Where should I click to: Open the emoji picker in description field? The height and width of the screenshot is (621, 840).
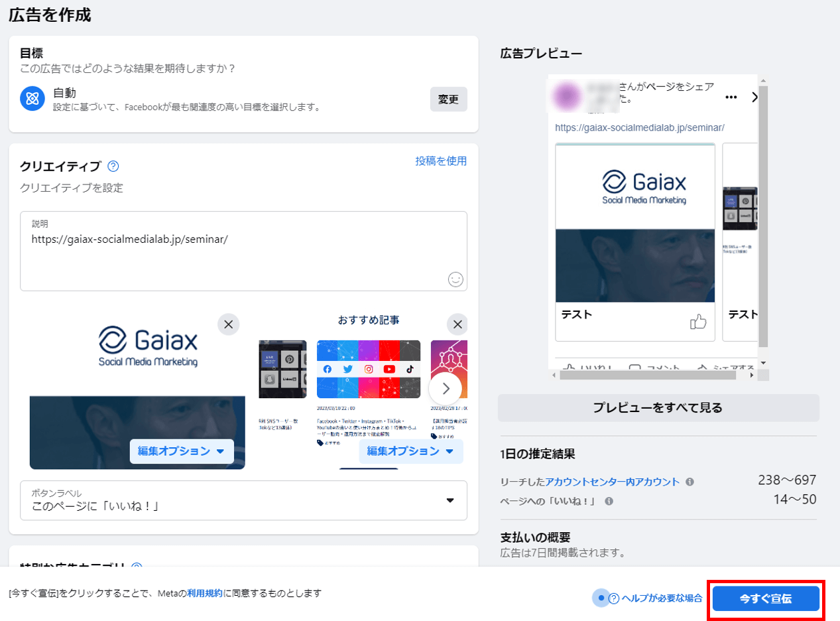tap(455, 279)
